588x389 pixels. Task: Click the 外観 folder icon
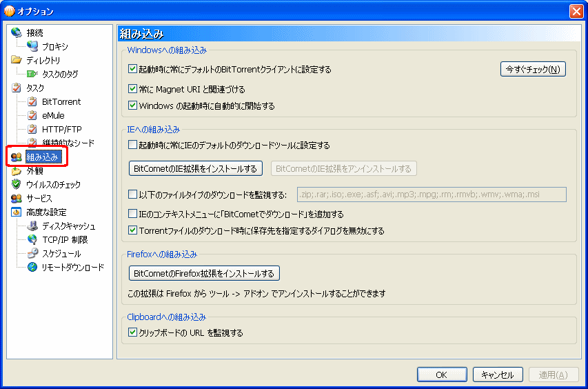[x=17, y=171]
